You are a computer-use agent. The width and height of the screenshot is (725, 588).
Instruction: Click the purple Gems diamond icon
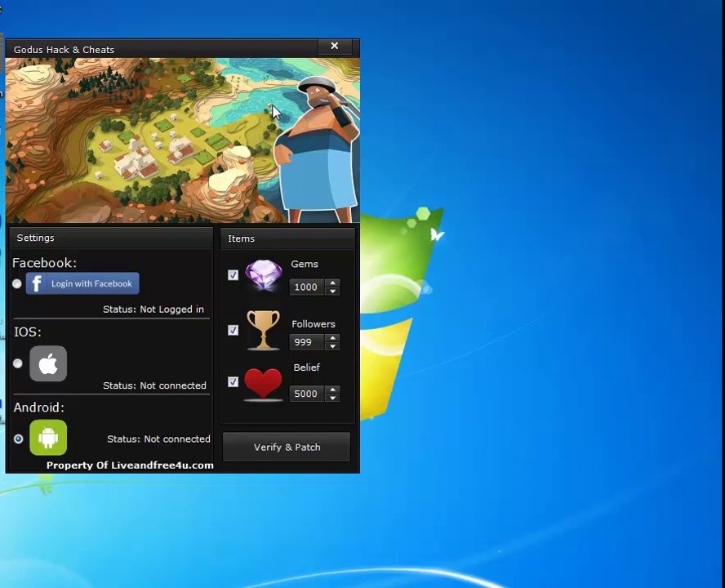[264, 274]
